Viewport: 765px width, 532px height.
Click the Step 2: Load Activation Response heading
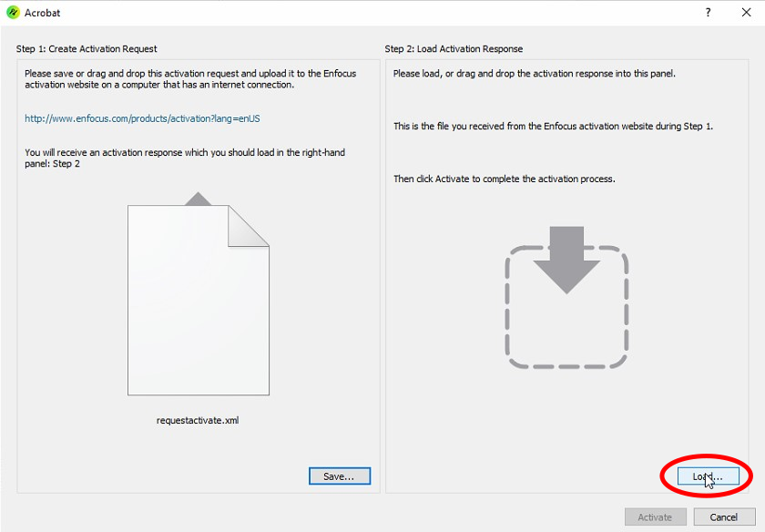454,48
